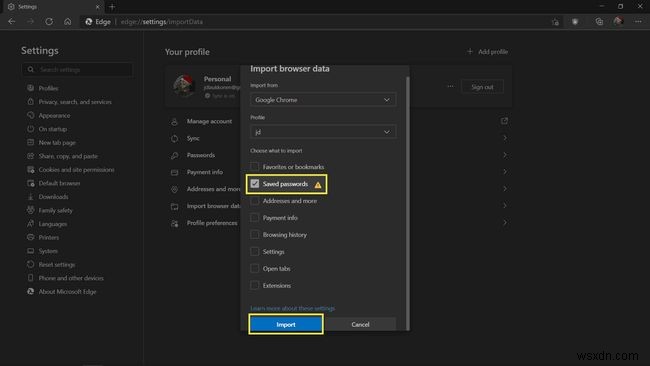Expand Import browser data row chevron
This screenshot has width=650, height=366.
[504, 206]
